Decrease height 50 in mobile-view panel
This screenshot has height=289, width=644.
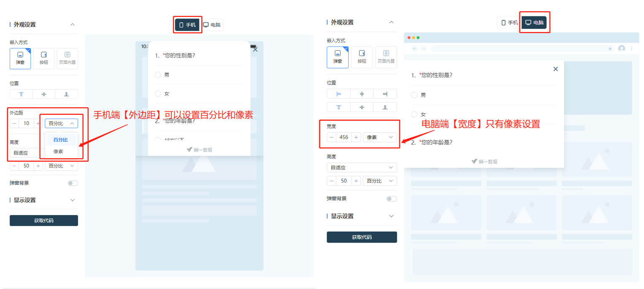(14, 166)
